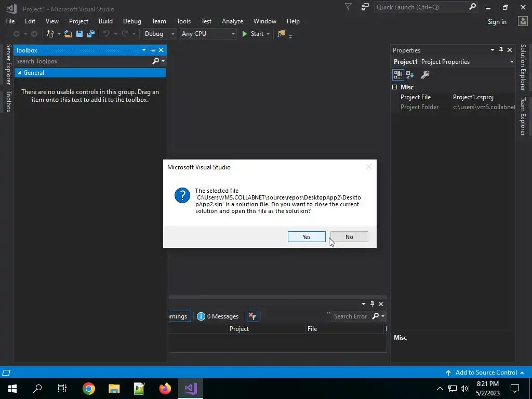Screen dimensions: 532x399
Task: Toggle the Warnings filter in Error List
Action: 179,316
